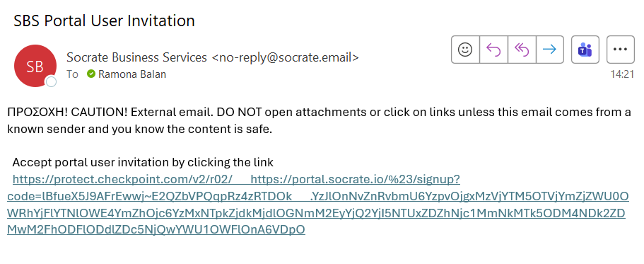This screenshot has width=644, height=264.
Task: Click the portal.socrate.io signup URL portion
Action: 355,179
